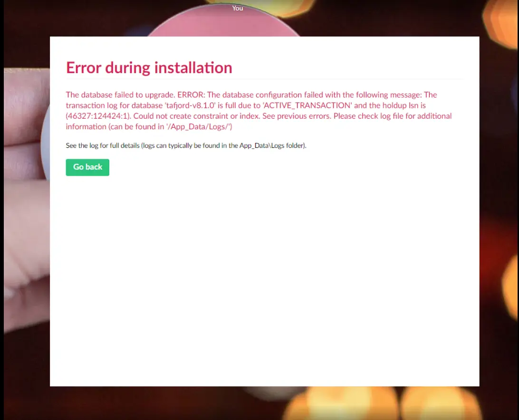This screenshot has height=420, width=519.
Task: Click the green Go back button
Action: click(x=87, y=167)
